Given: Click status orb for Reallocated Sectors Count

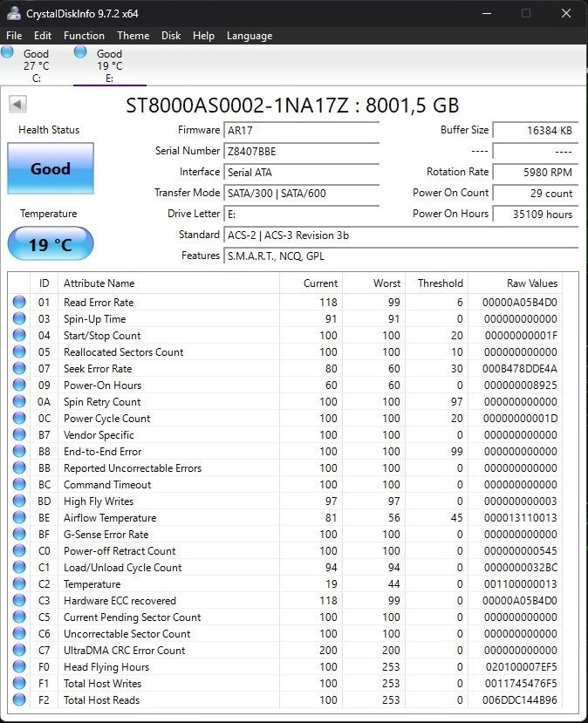Looking at the screenshot, I should tap(19, 352).
